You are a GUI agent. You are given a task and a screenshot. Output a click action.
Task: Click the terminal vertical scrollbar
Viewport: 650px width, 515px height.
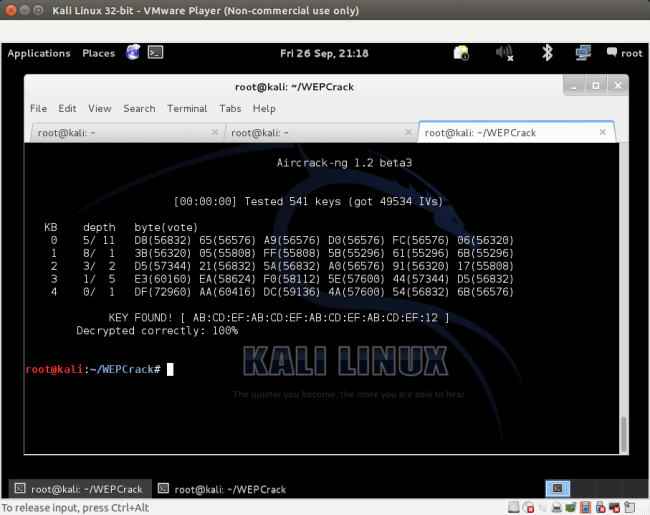point(624,432)
